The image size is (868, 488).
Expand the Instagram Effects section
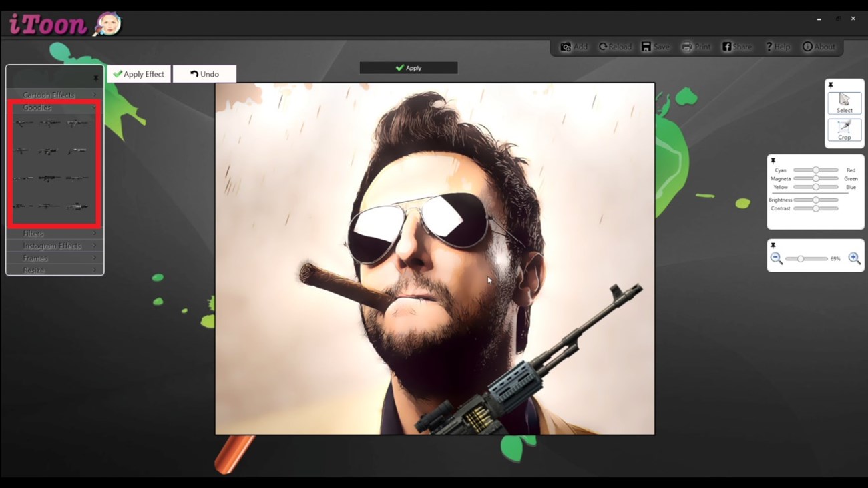[55, 246]
